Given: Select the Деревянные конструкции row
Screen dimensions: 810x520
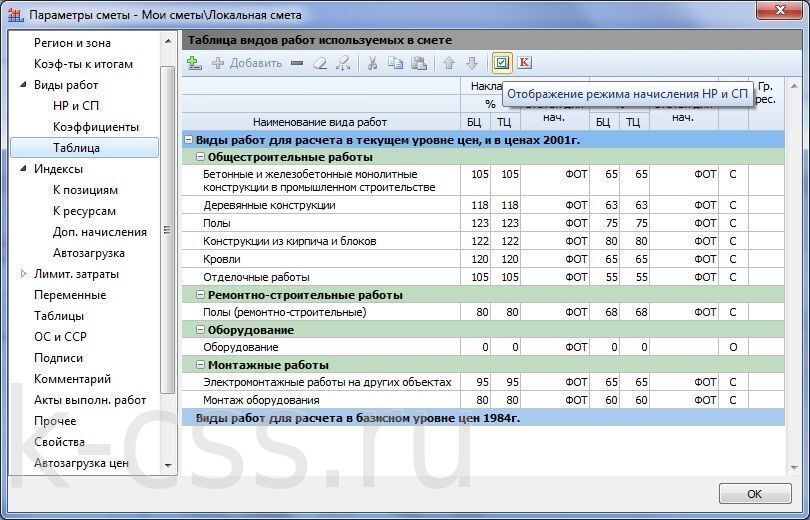Looking at the screenshot, I should (483, 205).
